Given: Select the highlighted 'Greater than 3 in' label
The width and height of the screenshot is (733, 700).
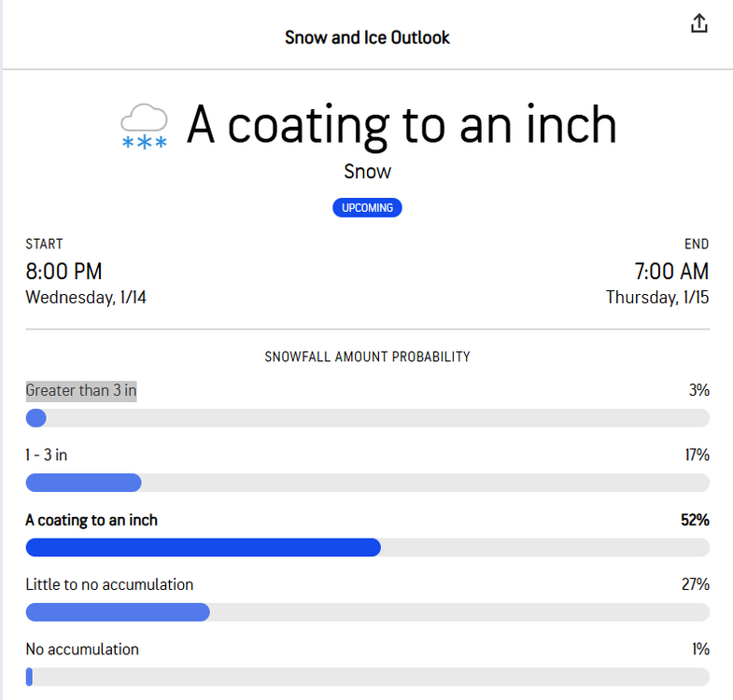Looking at the screenshot, I should [x=81, y=391].
